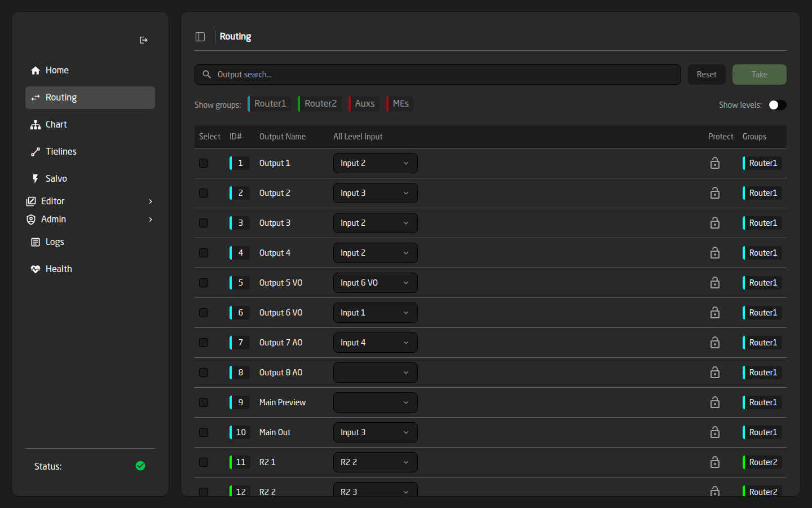
Task: Open the Home page
Action: 90,71
